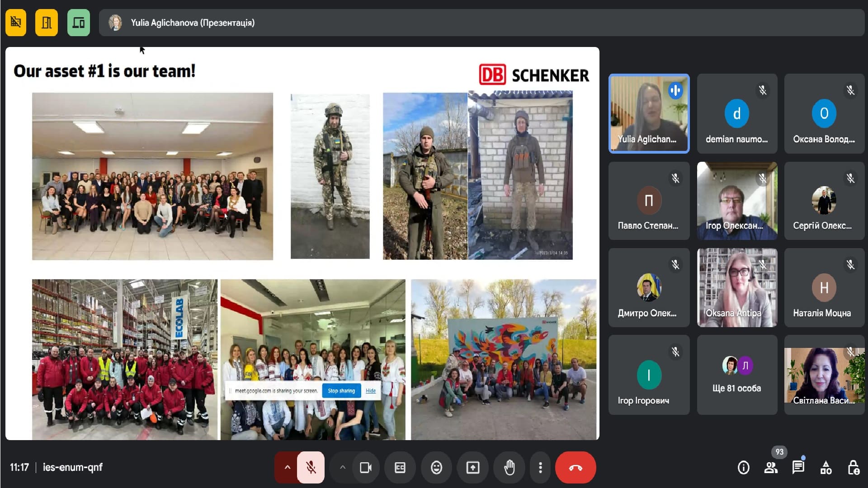Open the meeting details info icon

click(x=743, y=468)
